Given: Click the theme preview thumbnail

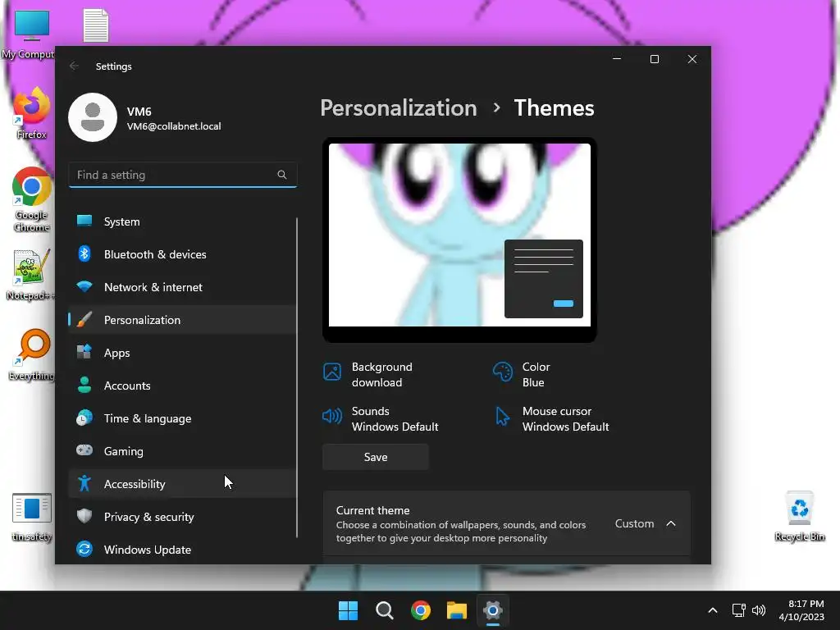Looking at the screenshot, I should (x=459, y=240).
